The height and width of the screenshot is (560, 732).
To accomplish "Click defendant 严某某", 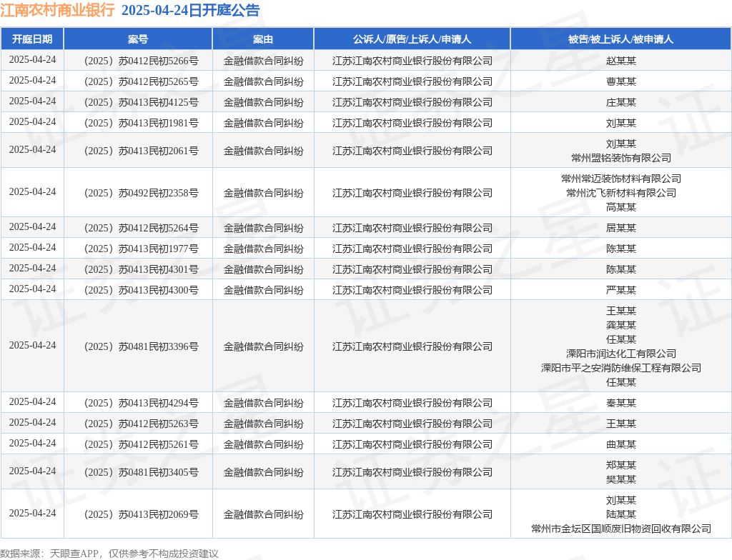I will (621, 290).
